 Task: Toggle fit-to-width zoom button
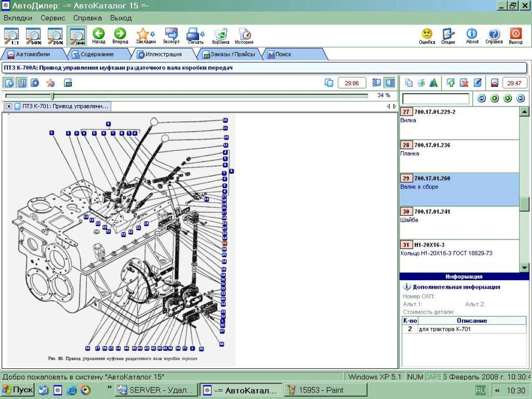click(x=77, y=36)
